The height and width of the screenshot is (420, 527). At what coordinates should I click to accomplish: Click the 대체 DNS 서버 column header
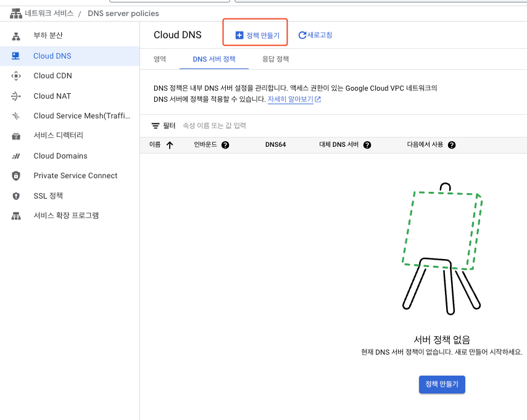pos(339,145)
